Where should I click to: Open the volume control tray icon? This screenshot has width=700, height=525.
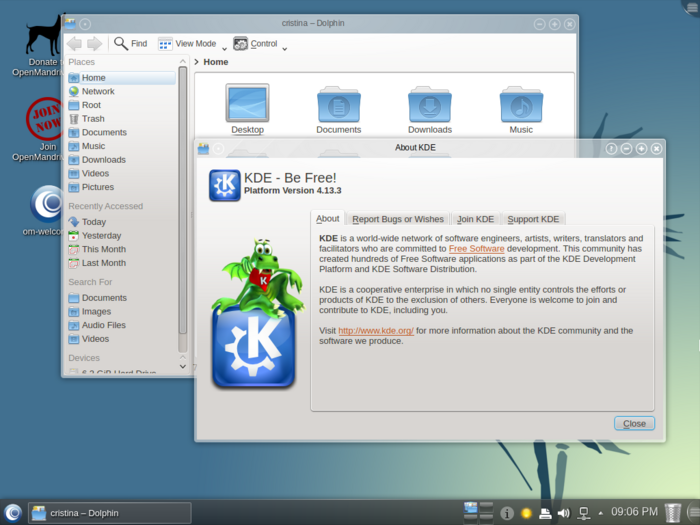tap(563, 513)
